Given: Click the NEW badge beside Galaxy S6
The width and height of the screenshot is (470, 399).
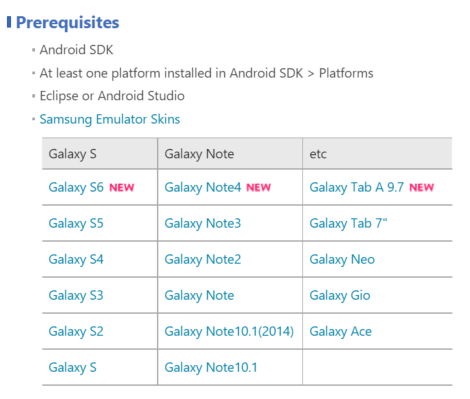Looking at the screenshot, I should tap(122, 188).
